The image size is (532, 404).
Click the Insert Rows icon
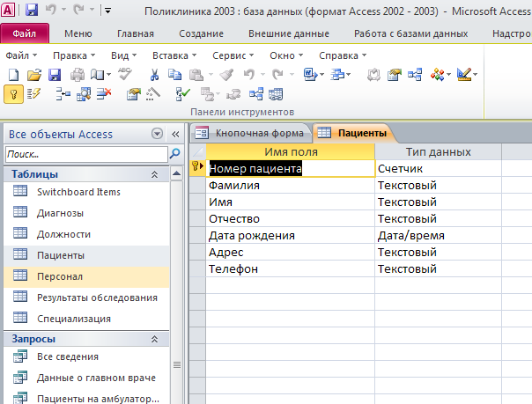click(63, 94)
